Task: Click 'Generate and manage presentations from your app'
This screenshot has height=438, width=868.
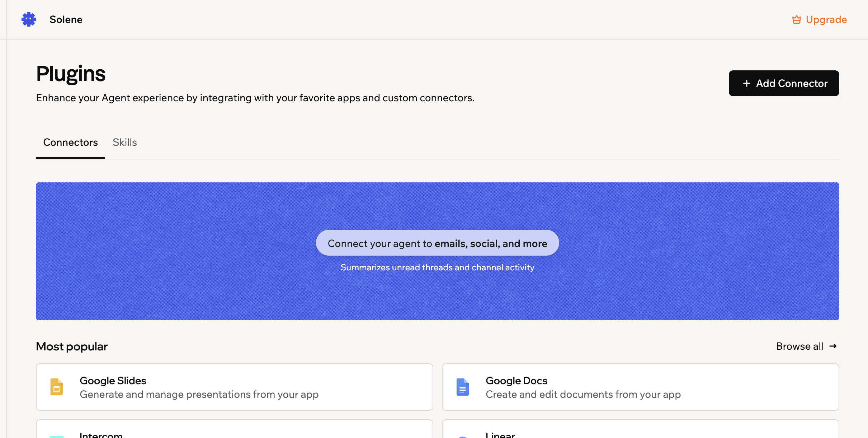Action: [x=199, y=395]
